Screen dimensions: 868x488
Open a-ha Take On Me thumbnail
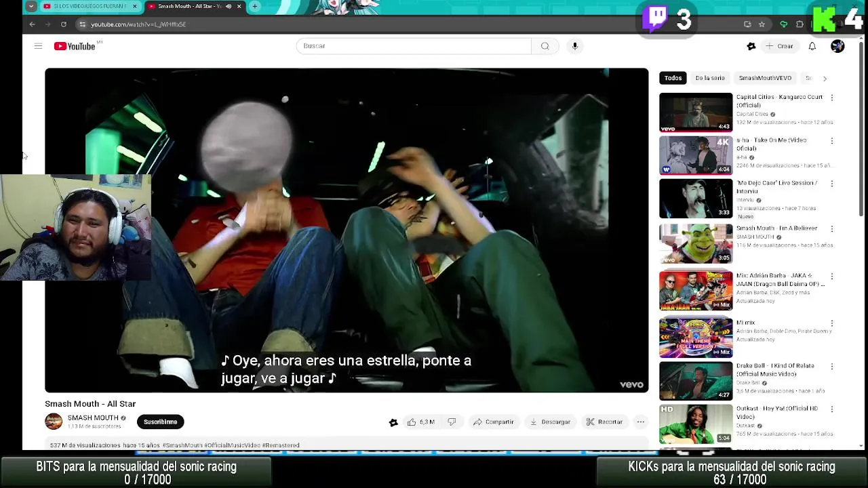[x=696, y=156]
